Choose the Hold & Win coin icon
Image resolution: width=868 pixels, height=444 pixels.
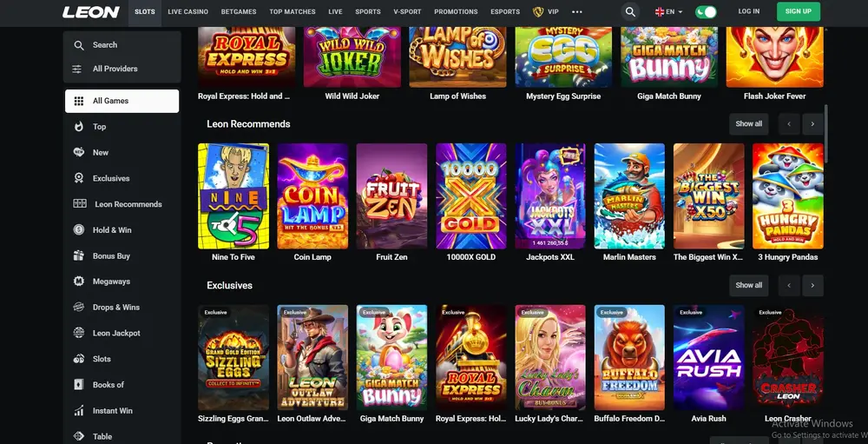pos(79,229)
